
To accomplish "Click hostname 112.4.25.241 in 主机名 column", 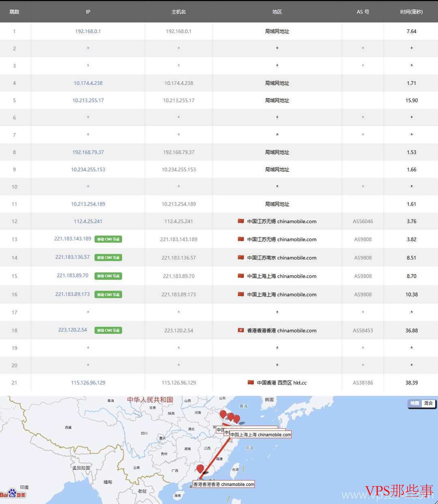I will (x=178, y=221).
